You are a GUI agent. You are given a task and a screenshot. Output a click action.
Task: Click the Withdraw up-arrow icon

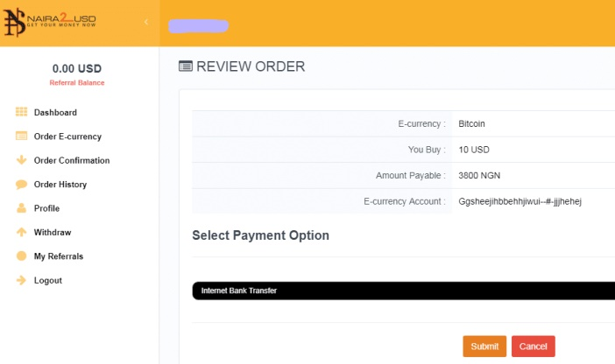point(21,232)
